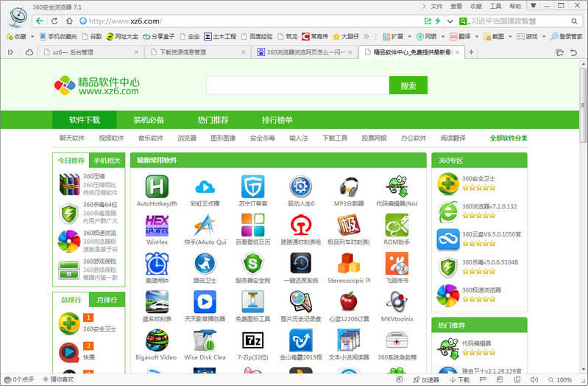Switch to xz6—后台管理 tab
Image resolution: width=588 pixels, height=386 pixels.
point(91,52)
